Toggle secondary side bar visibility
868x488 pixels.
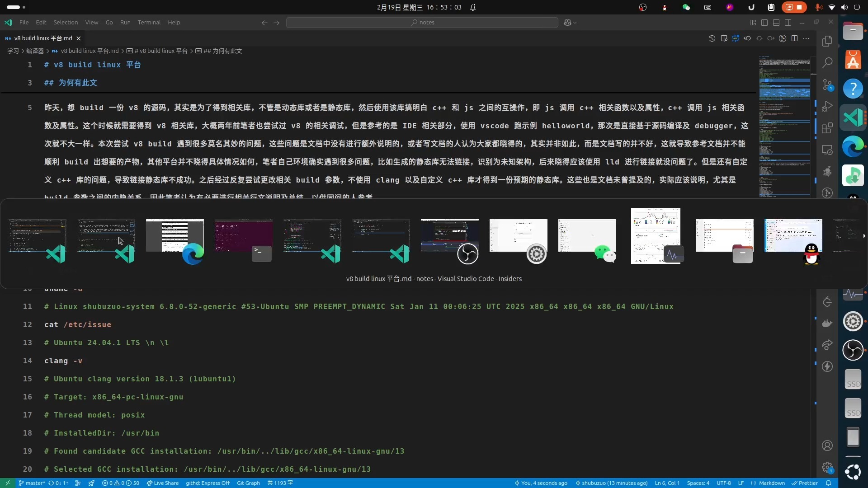[x=788, y=23]
